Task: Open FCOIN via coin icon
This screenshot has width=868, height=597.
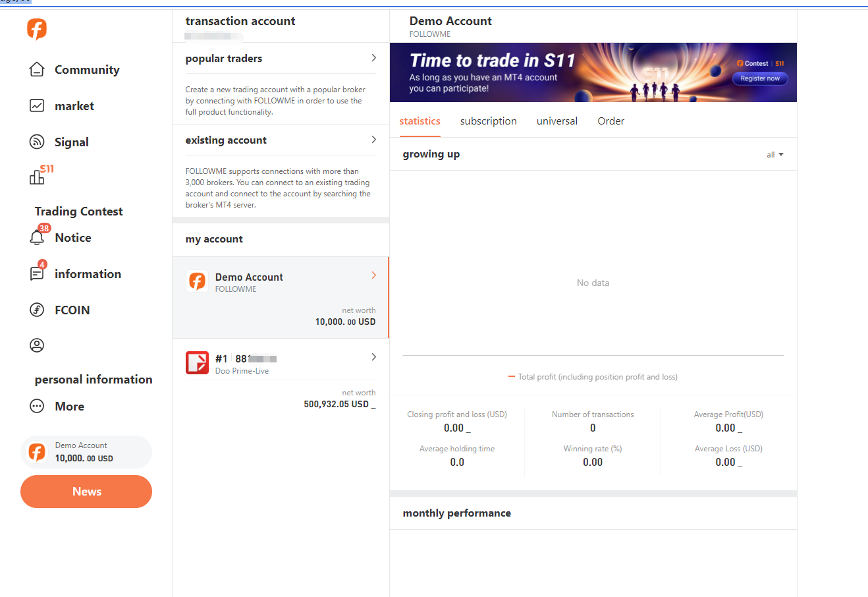Action: click(37, 310)
